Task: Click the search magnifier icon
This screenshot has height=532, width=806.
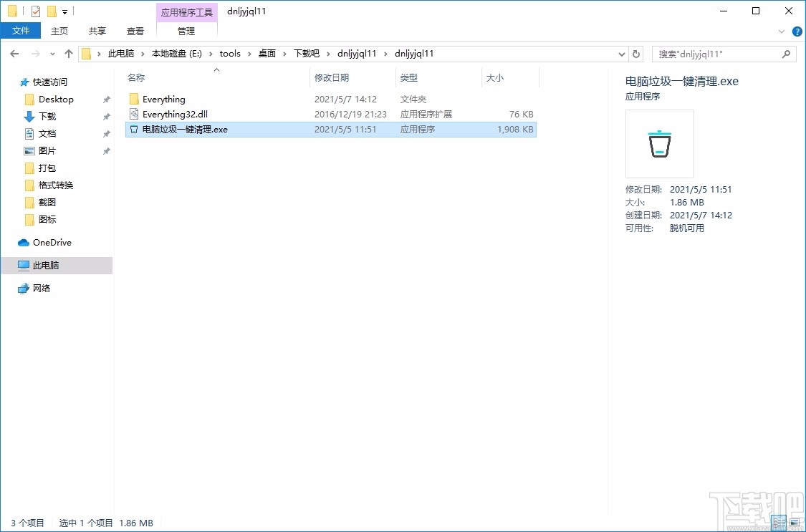Action: click(x=787, y=53)
